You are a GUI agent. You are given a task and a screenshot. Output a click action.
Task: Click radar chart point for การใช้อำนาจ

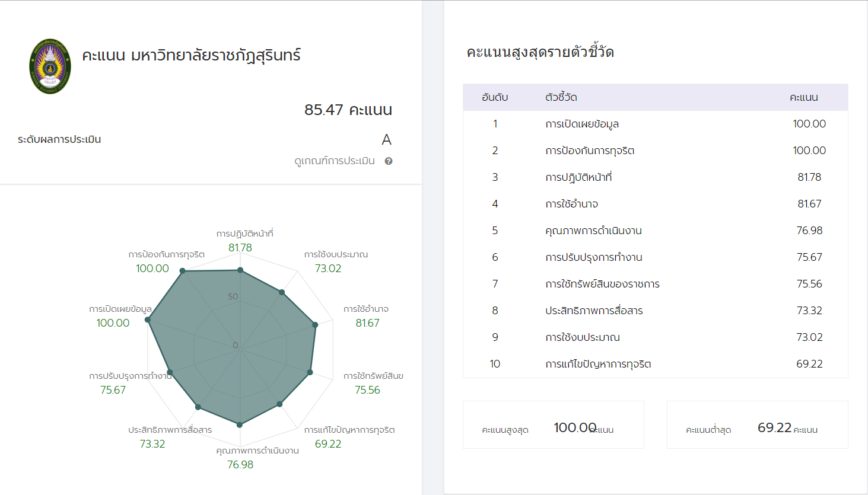coord(315,325)
